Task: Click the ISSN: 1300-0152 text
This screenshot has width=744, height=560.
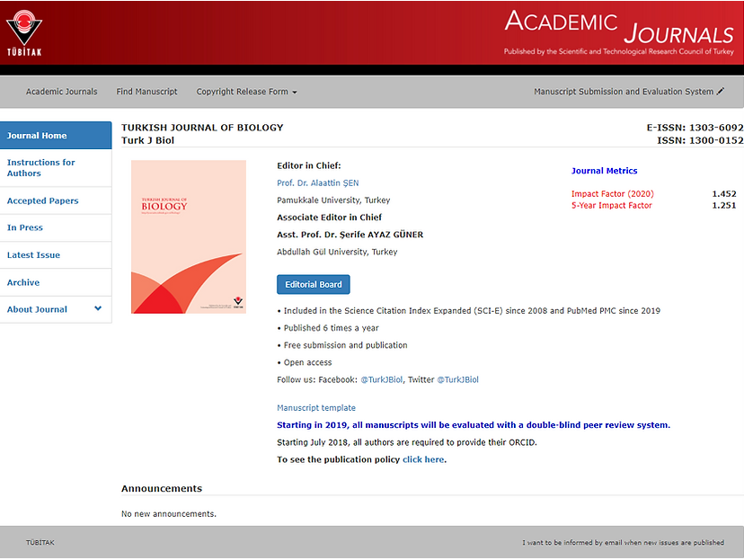Action: tap(700, 140)
